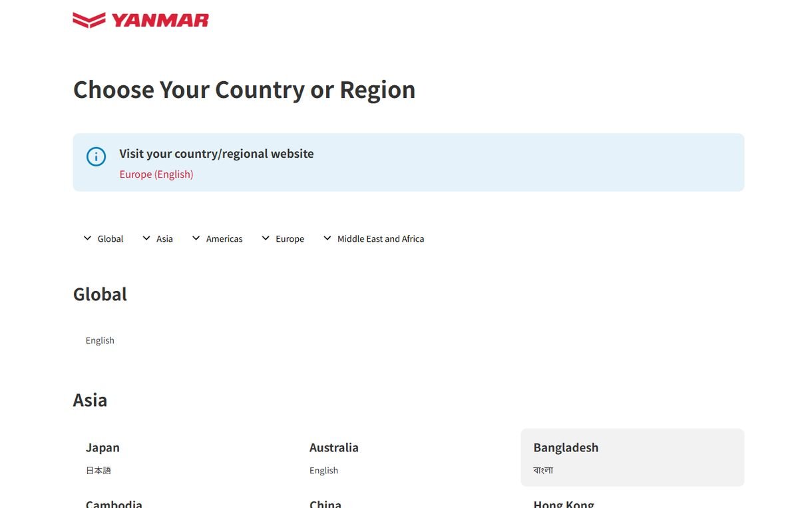Jump to Middle East and Africa section
812x508 pixels.
point(373,238)
